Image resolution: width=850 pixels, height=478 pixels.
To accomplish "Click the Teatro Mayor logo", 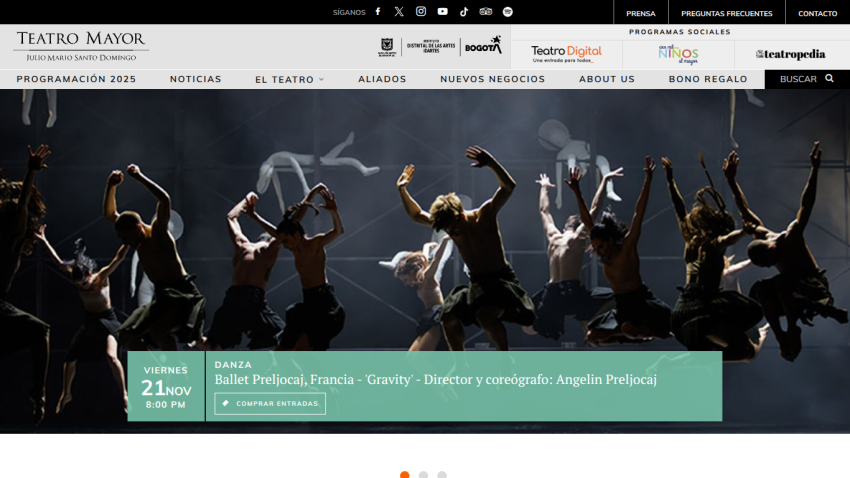I will (x=81, y=46).
